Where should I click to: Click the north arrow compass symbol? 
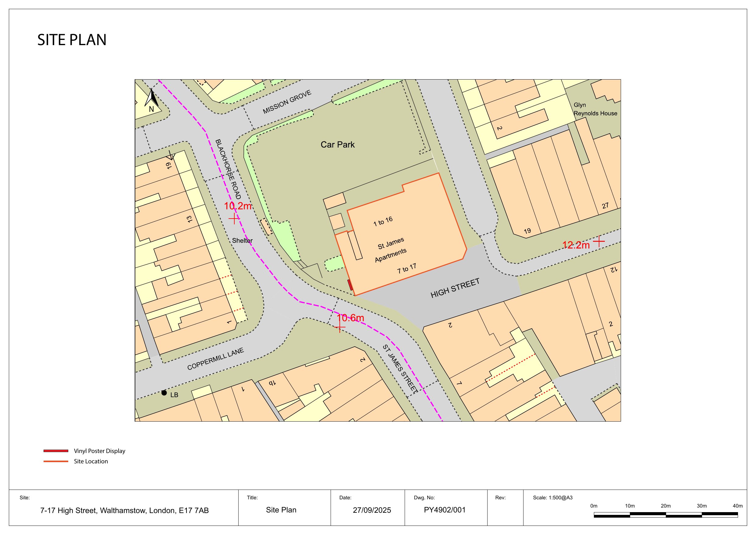tap(151, 98)
